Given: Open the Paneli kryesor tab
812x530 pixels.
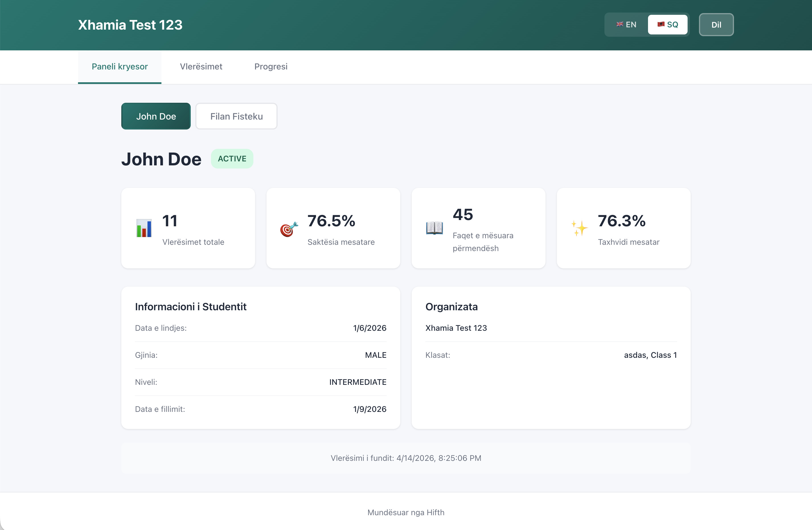Looking at the screenshot, I should coord(119,67).
